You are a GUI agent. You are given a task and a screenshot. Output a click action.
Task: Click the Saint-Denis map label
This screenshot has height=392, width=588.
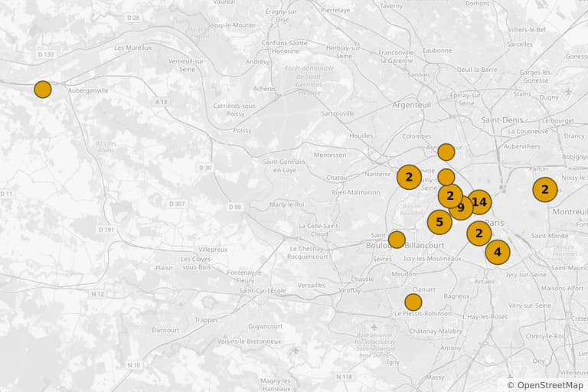pos(501,120)
